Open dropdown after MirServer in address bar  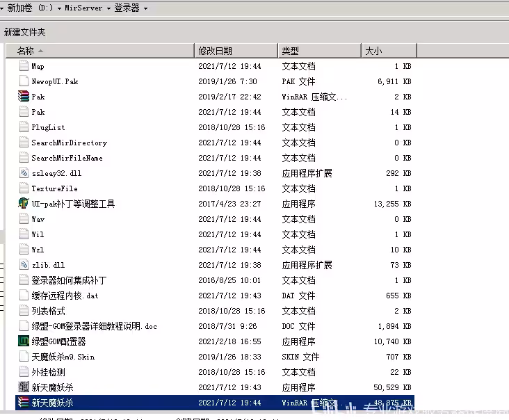click(108, 8)
